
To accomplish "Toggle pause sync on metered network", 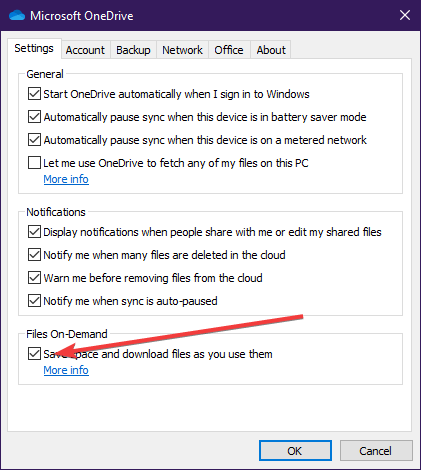I will coord(34,140).
